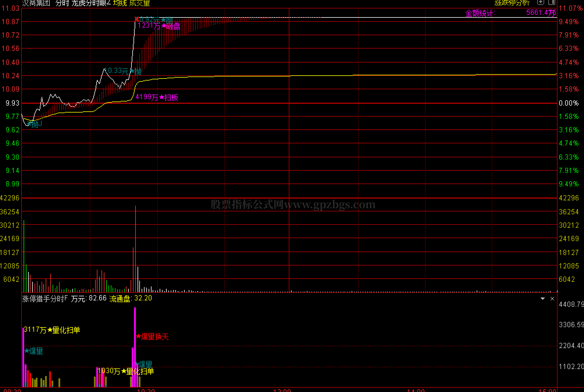The image size is (584, 392).
Task: Click the tallest red volume bar
Action: click(x=136, y=247)
